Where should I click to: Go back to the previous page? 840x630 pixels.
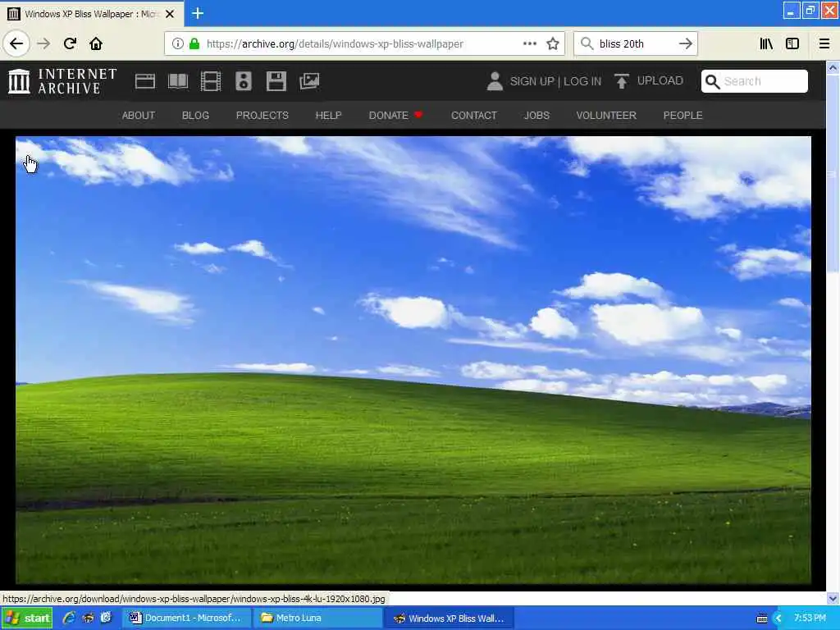click(16, 43)
